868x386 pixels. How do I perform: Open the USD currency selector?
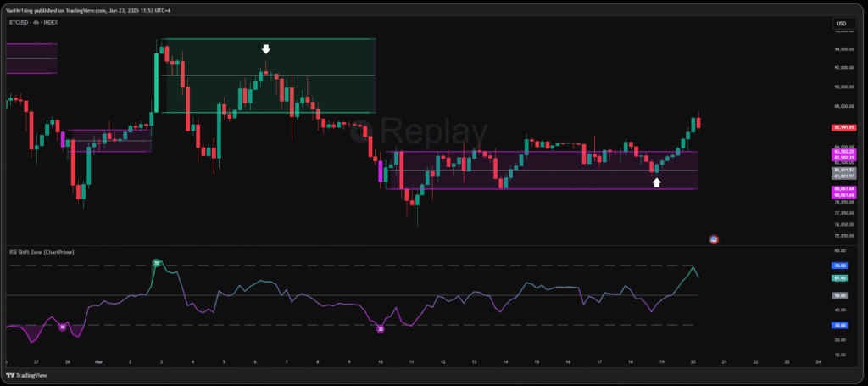[x=841, y=24]
